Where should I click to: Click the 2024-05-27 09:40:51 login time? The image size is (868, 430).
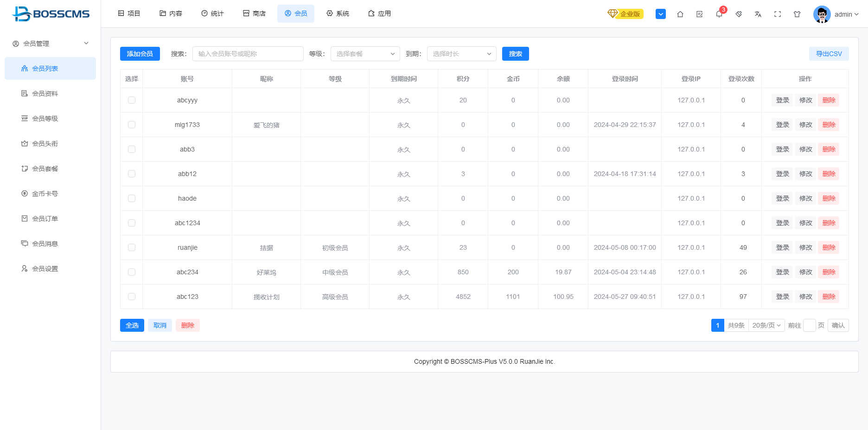pyautogui.click(x=625, y=297)
